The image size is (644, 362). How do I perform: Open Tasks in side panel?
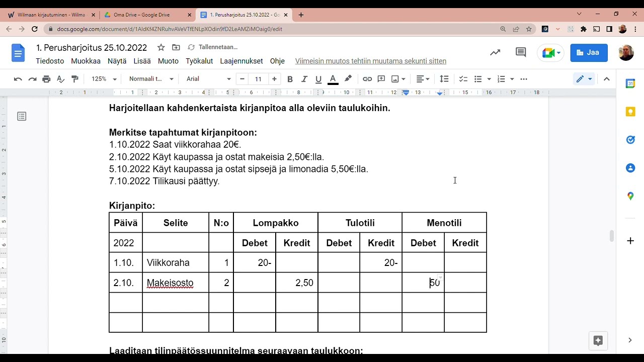[630, 140]
